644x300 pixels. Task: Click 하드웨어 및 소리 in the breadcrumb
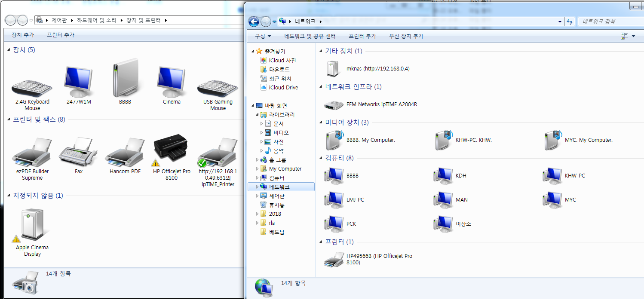click(97, 20)
